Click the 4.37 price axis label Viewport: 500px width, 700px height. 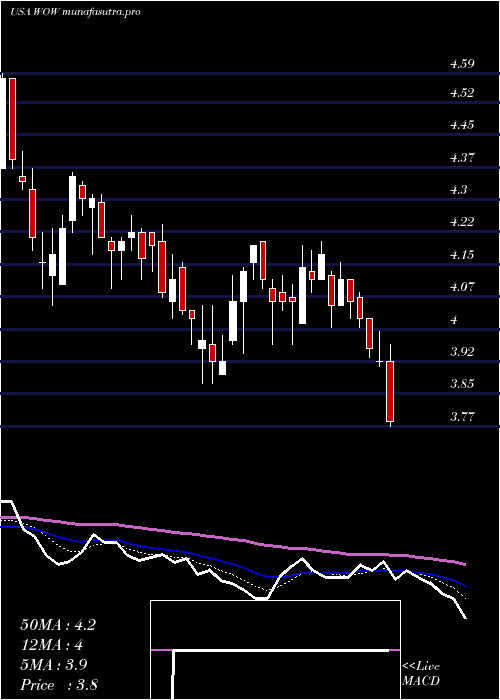click(462, 158)
